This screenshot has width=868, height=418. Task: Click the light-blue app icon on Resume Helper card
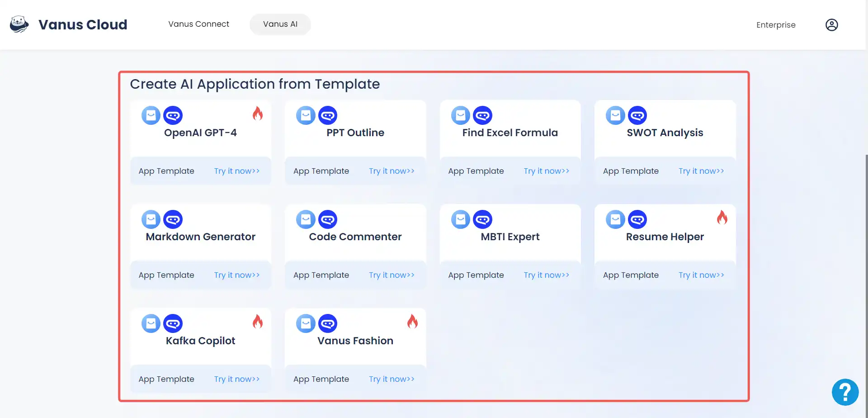tap(615, 219)
